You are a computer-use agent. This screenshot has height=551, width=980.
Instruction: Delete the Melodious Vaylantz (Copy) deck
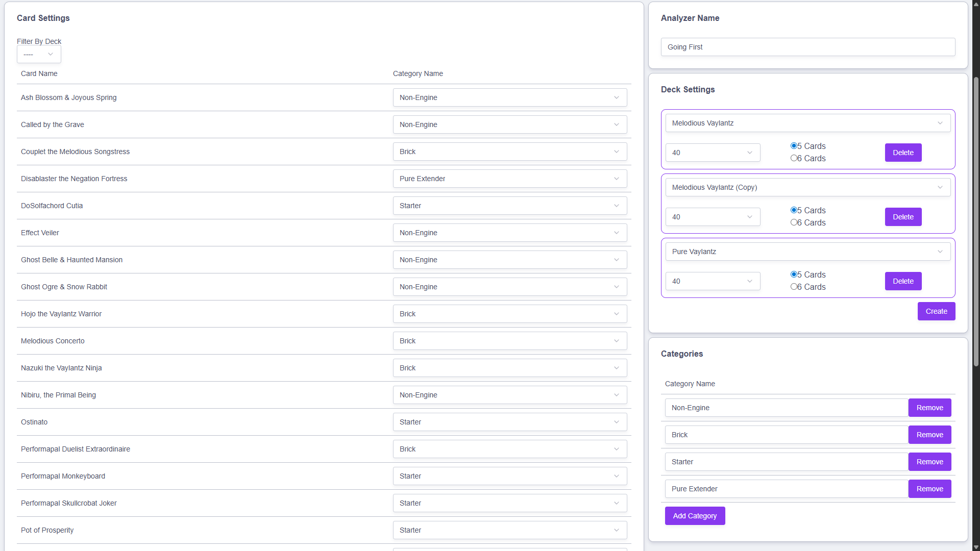(x=903, y=217)
